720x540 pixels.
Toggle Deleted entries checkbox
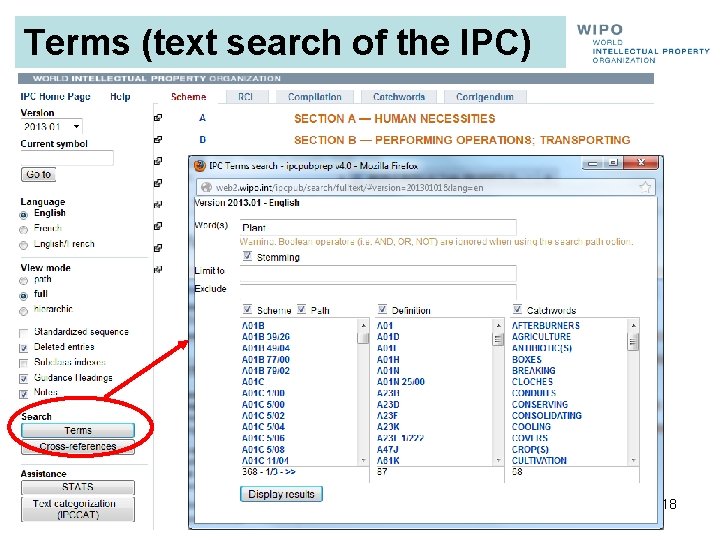(23, 349)
